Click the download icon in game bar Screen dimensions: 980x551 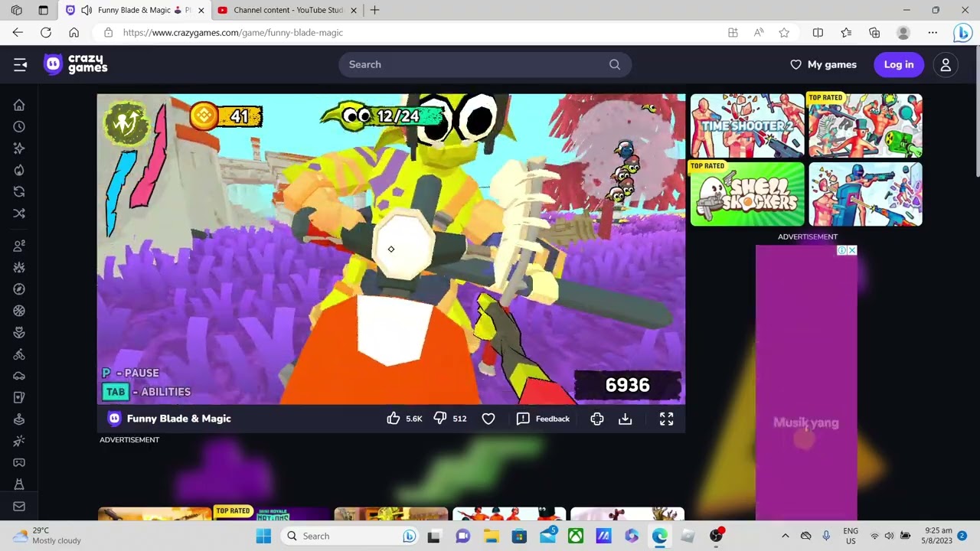(x=626, y=419)
